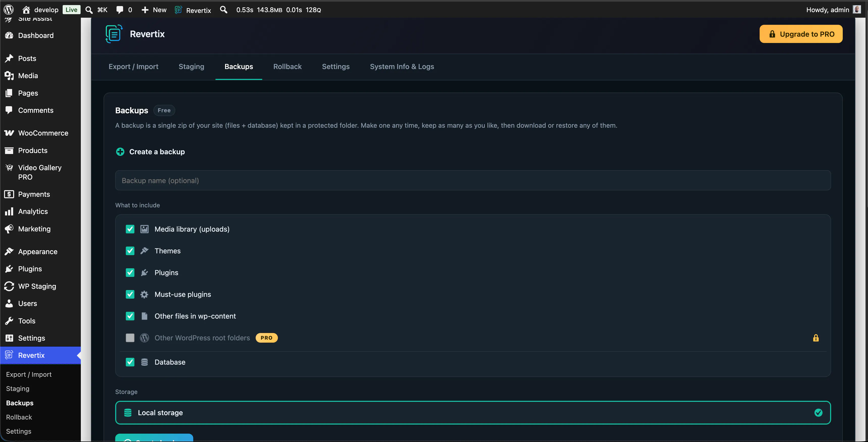Click the Video Gallery PRO icon

[9, 168]
